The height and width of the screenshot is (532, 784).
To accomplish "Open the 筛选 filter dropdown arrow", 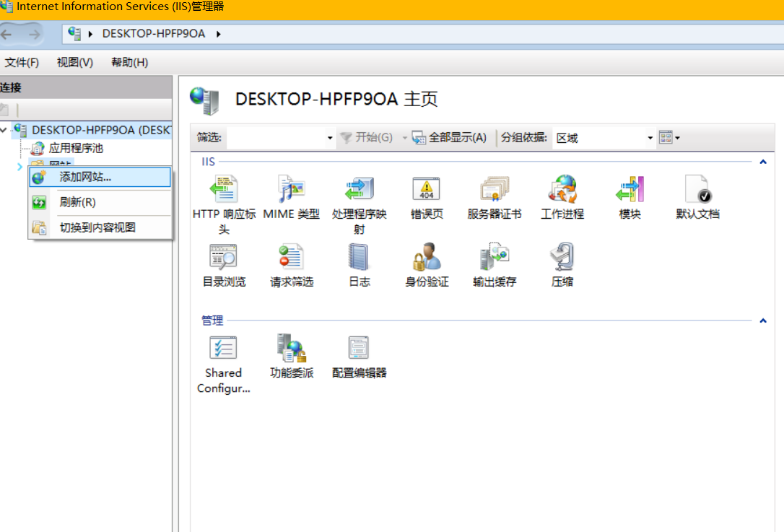I will pos(330,138).
